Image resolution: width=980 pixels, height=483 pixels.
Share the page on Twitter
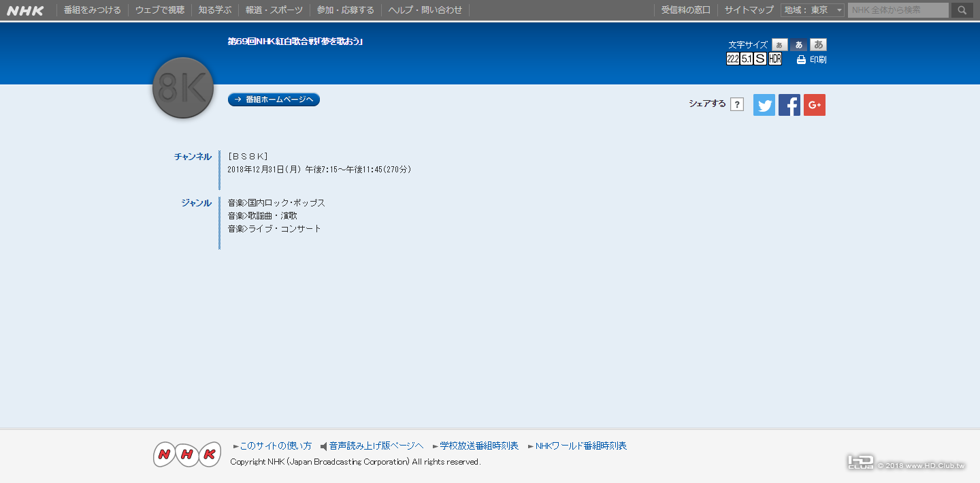(x=764, y=105)
